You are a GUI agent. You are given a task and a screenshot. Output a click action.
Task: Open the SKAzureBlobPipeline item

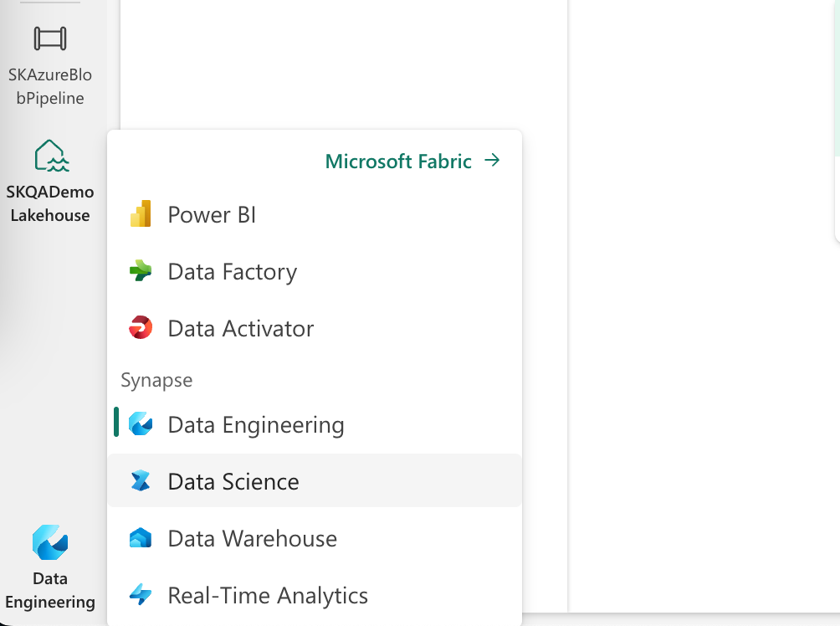click(50, 59)
